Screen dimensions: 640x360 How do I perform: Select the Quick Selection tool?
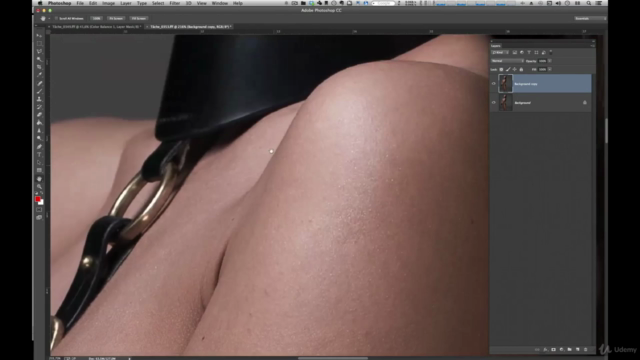[x=39, y=60]
